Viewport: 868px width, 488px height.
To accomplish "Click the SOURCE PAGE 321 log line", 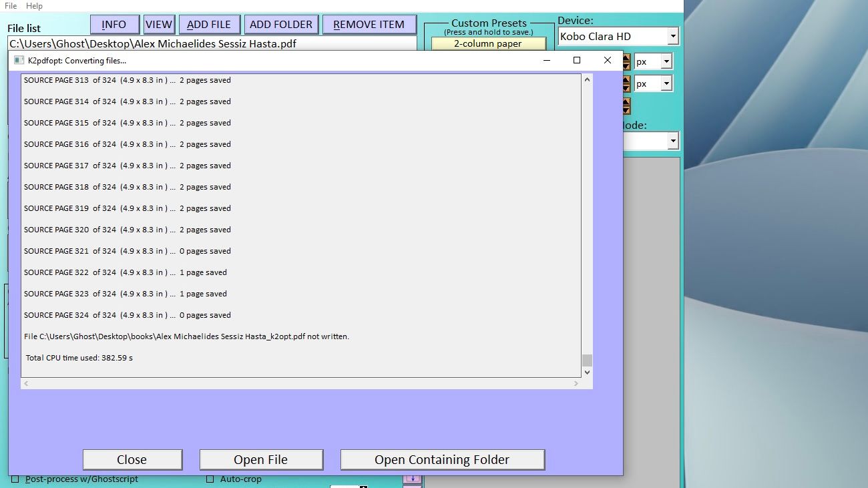I will [x=128, y=251].
